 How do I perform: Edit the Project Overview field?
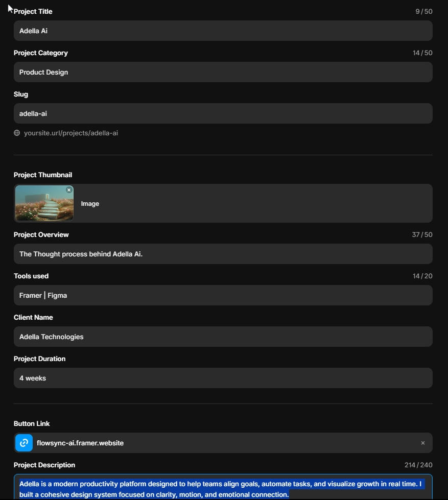click(x=223, y=254)
